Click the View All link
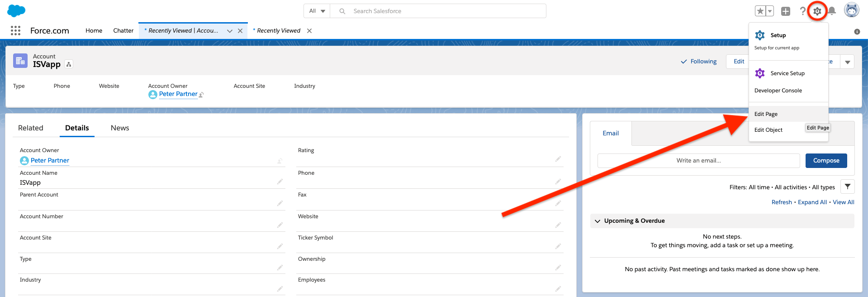 pyautogui.click(x=844, y=202)
